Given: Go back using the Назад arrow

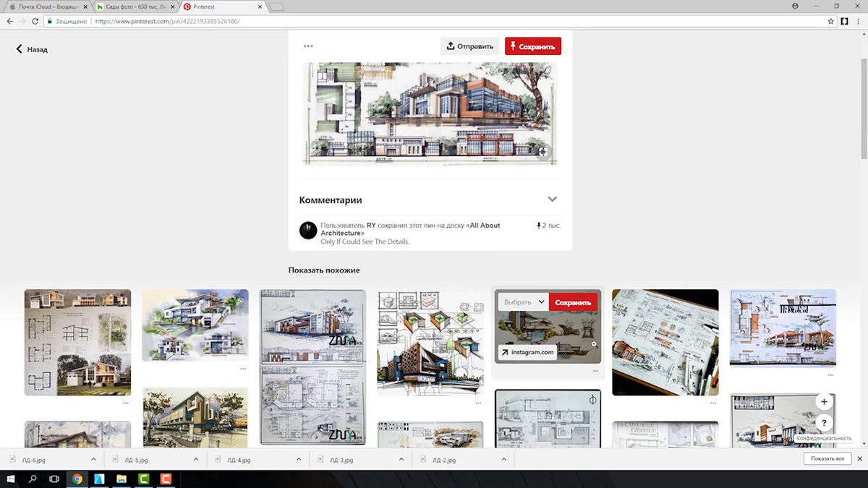Looking at the screenshot, I should pos(32,49).
